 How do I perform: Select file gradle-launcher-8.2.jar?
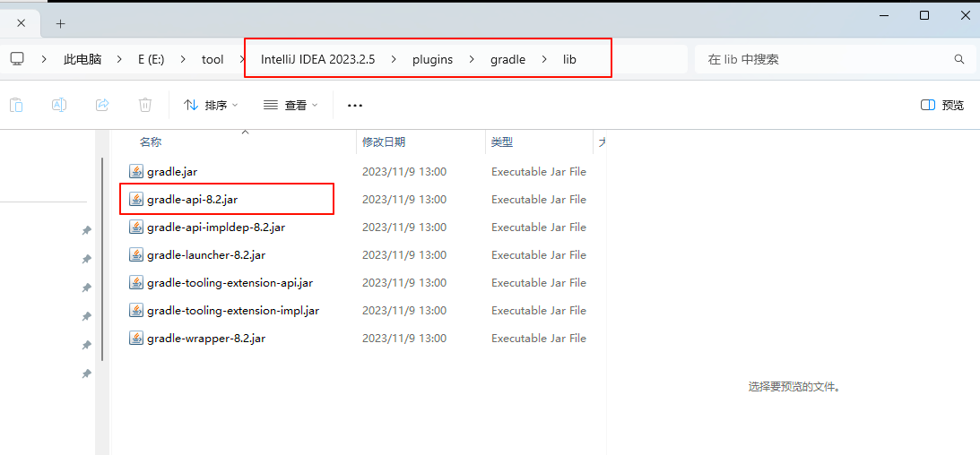pyautogui.click(x=207, y=254)
